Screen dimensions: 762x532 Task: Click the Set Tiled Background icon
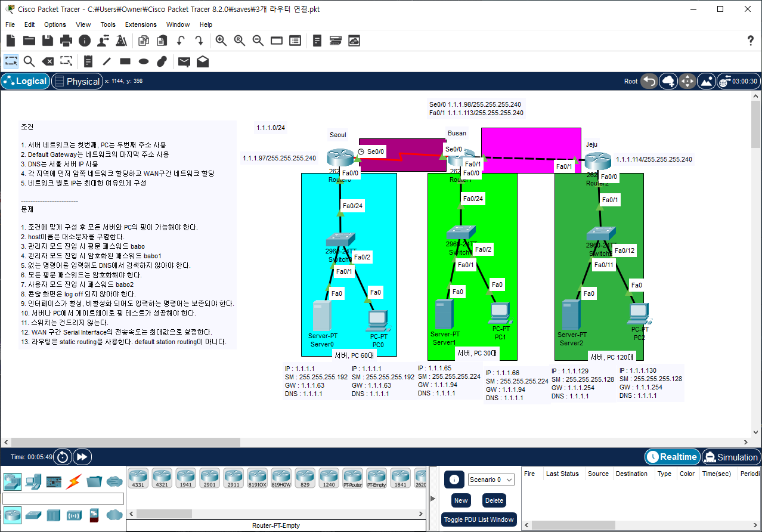(707, 81)
